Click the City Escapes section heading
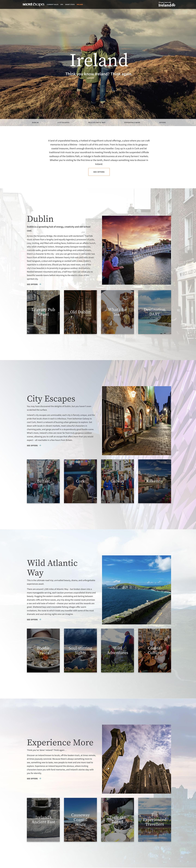The image size is (196, 868). tap(51, 399)
